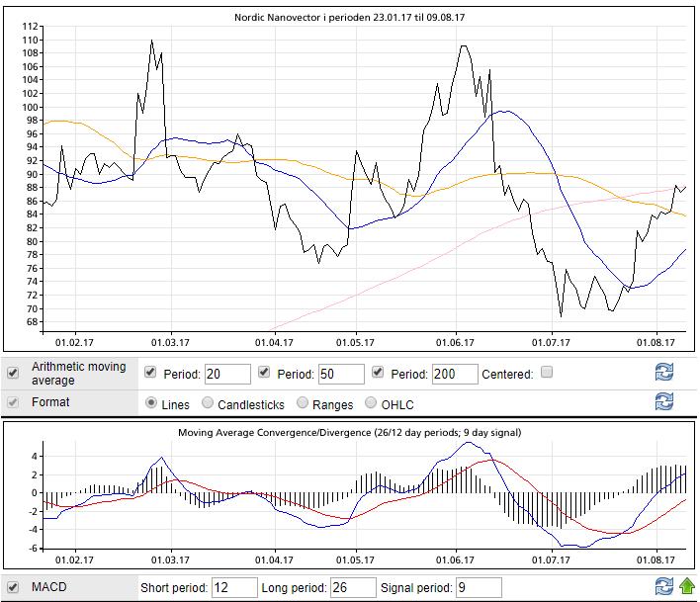Click the period field containing 50
This screenshot has width=700, height=602.
click(x=340, y=374)
